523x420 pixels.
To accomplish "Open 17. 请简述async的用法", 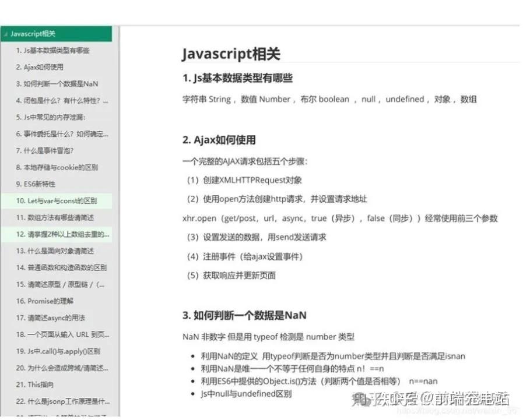I will click(50, 317).
